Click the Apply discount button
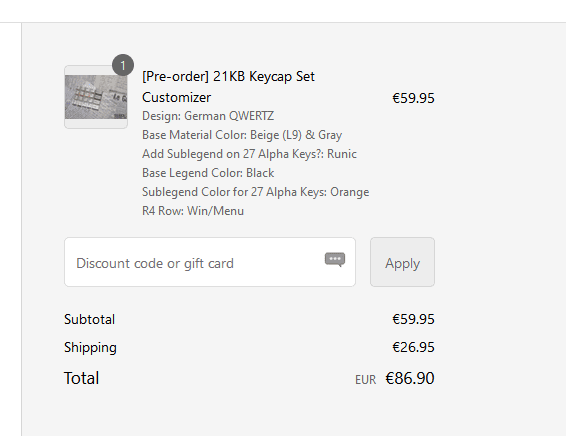566x436 pixels. (x=402, y=262)
